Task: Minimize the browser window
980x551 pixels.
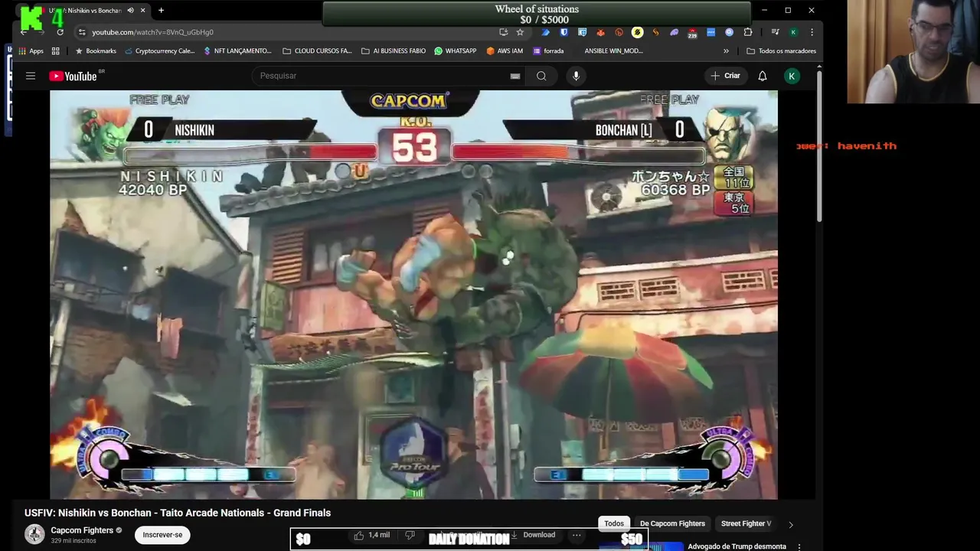Action: (764, 11)
